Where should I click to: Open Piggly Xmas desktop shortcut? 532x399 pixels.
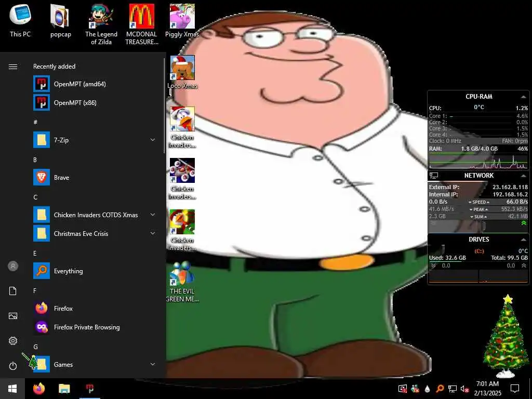coord(182,21)
